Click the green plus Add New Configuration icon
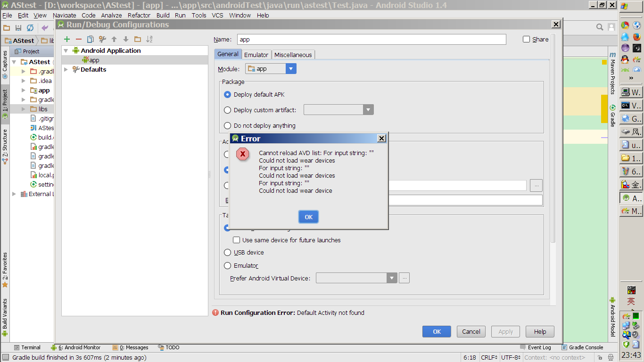Screen dimensions: 644x362 coord(67,39)
